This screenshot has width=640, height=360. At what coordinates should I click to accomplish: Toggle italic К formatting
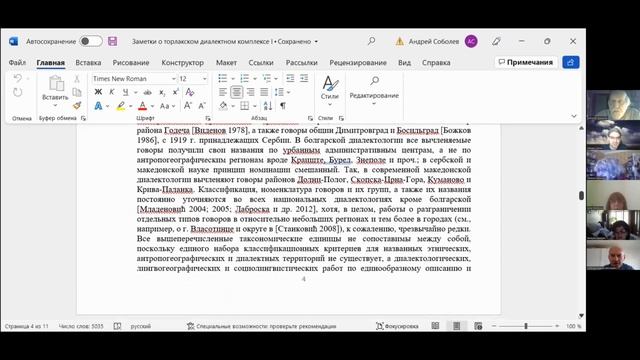click(111, 92)
